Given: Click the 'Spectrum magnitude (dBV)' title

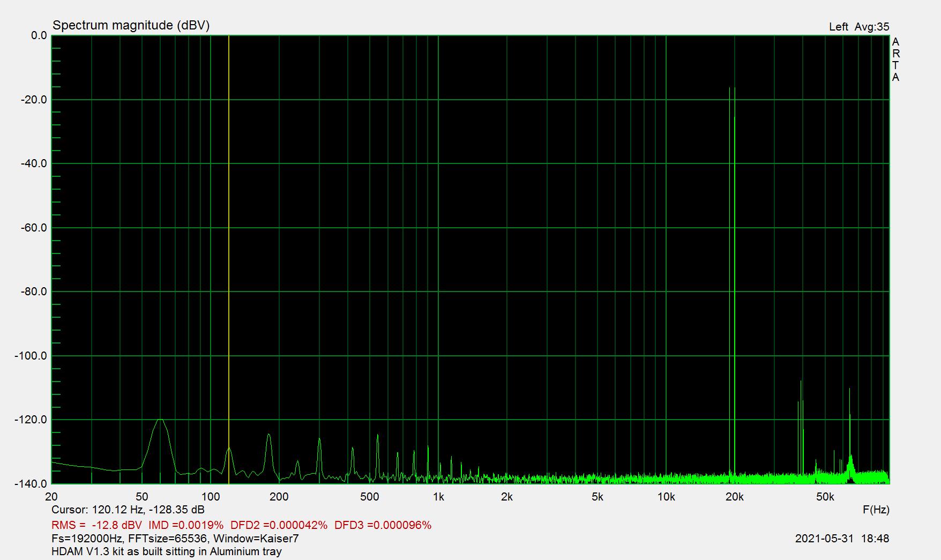Looking at the screenshot, I should point(131,25).
